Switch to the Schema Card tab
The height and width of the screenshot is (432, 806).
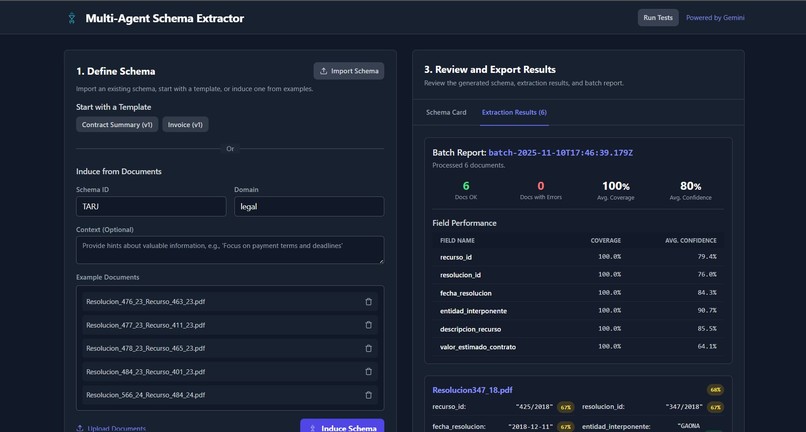pyautogui.click(x=446, y=112)
